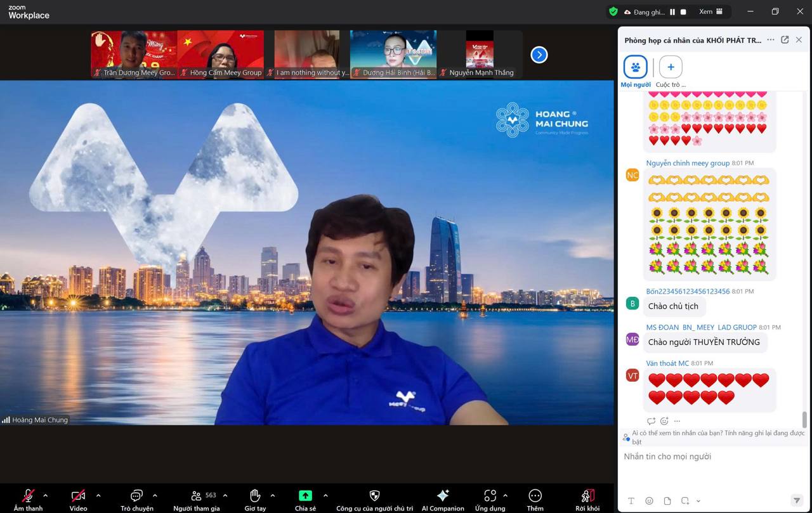Expand arrow beside Người tham gia
Image resolution: width=812 pixels, height=513 pixels.
pos(225,495)
